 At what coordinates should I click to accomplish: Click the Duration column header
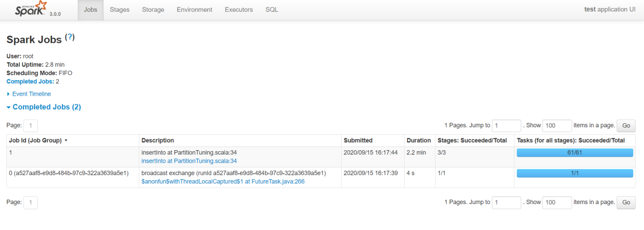tap(418, 140)
